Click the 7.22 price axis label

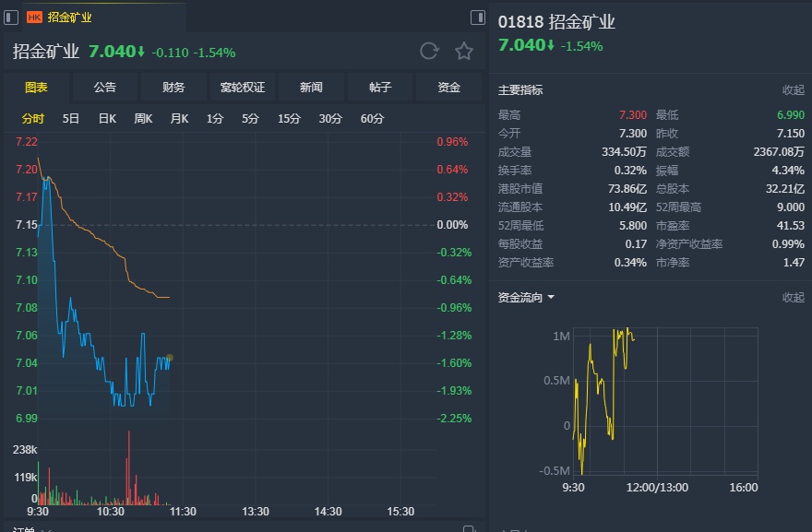coord(27,142)
